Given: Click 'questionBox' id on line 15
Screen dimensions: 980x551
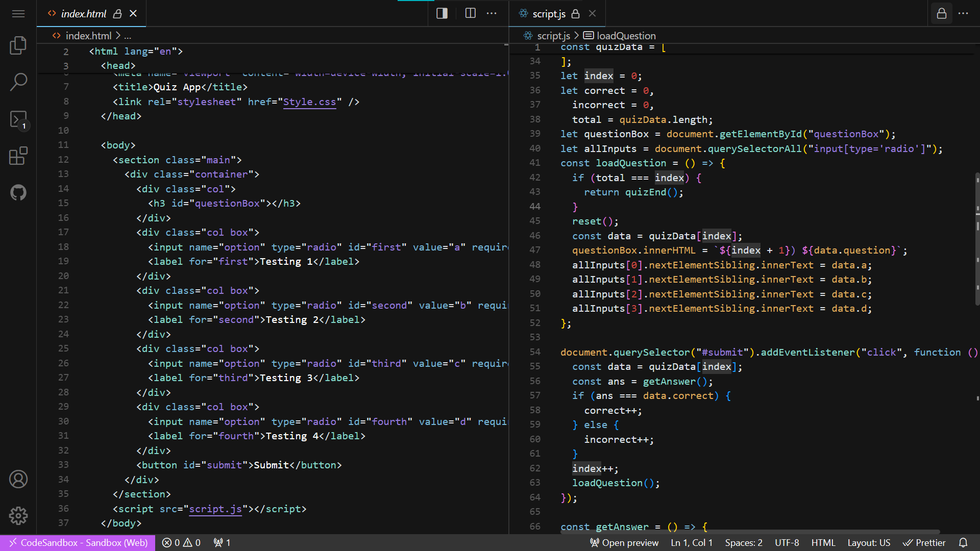Looking at the screenshot, I should [x=227, y=204].
